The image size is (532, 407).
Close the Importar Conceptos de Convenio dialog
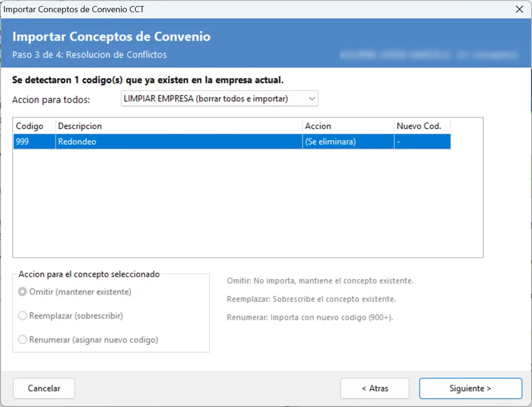(x=519, y=9)
